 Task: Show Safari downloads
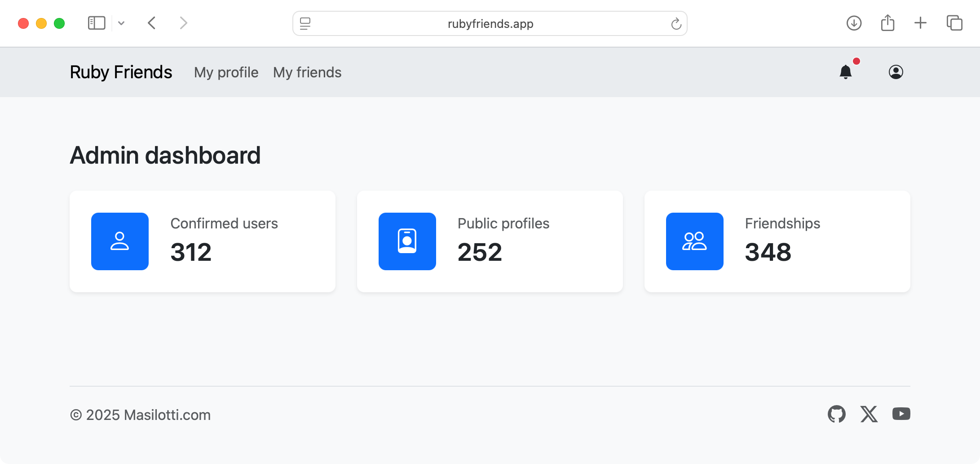pyautogui.click(x=854, y=23)
